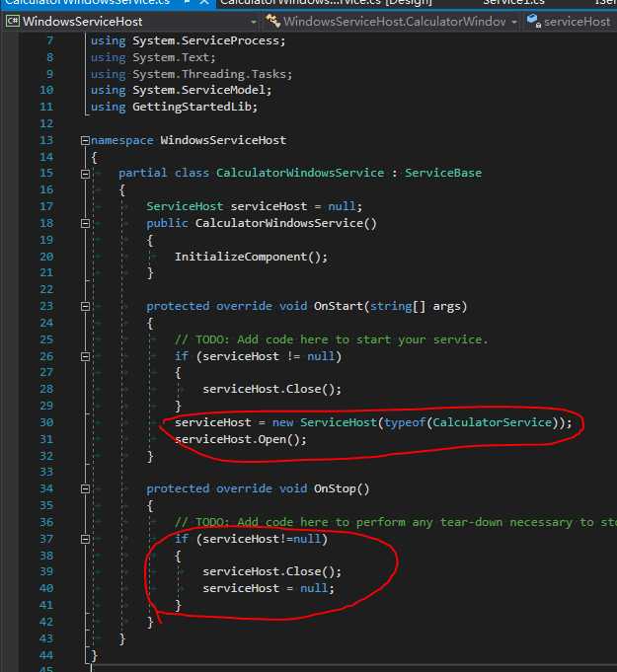The height and width of the screenshot is (672, 617).
Task: Click 'if (serviceHost != null)' on line 26
Action: [x=258, y=356]
